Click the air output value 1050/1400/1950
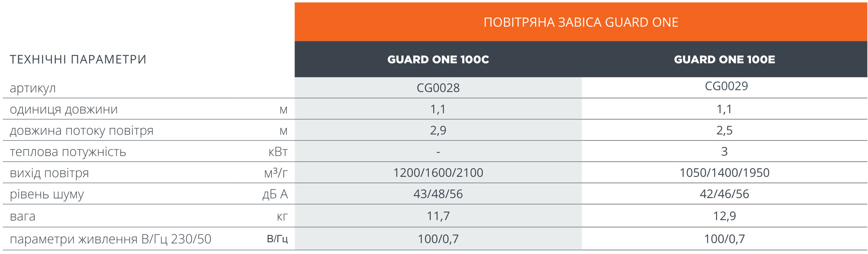The image size is (868, 254). pos(724,173)
